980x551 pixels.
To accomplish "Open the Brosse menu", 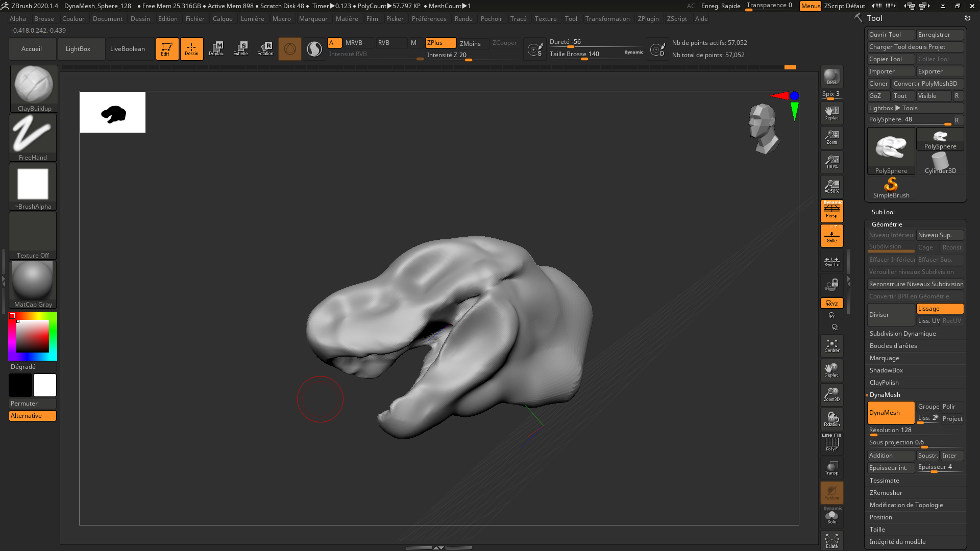I will [44, 19].
